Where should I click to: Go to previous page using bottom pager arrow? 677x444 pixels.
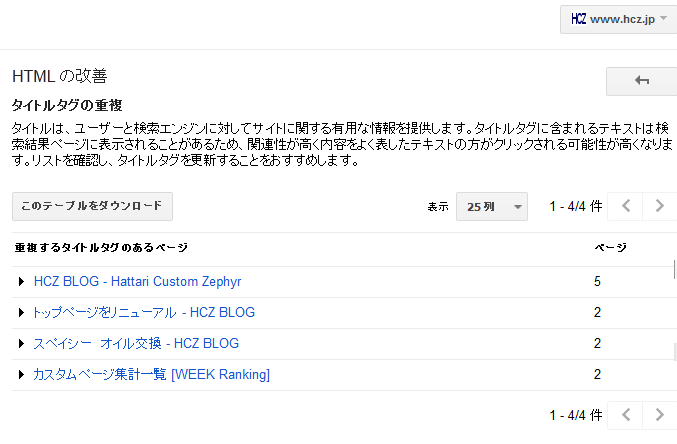point(626,415)
